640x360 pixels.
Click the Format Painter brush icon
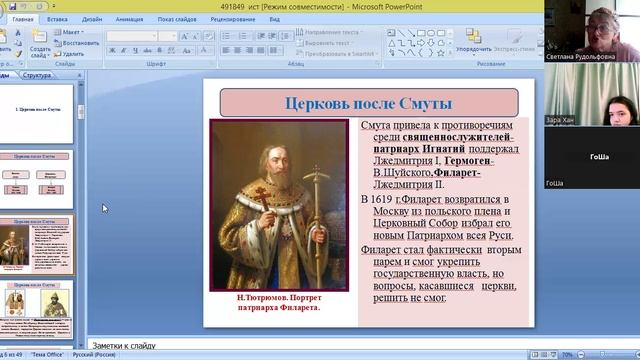(x=18, y=53)
